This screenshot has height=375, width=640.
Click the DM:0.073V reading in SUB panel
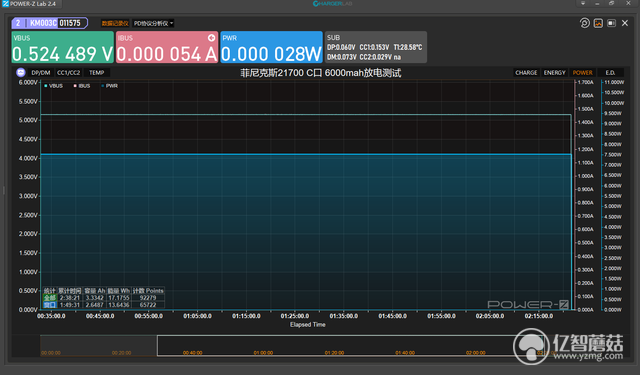tap(341, 57)
